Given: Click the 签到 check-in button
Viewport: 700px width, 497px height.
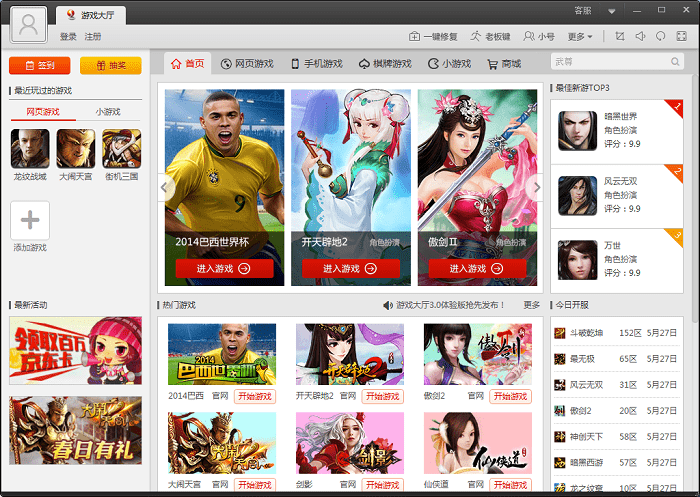Looking at the screenshot, I should click(x=40, y=66).
